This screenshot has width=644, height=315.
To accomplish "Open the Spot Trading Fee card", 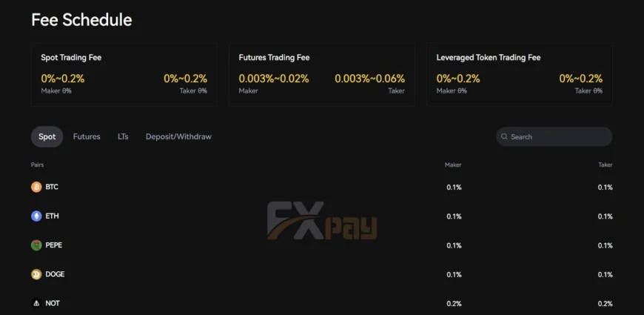I will pos(124,74).
